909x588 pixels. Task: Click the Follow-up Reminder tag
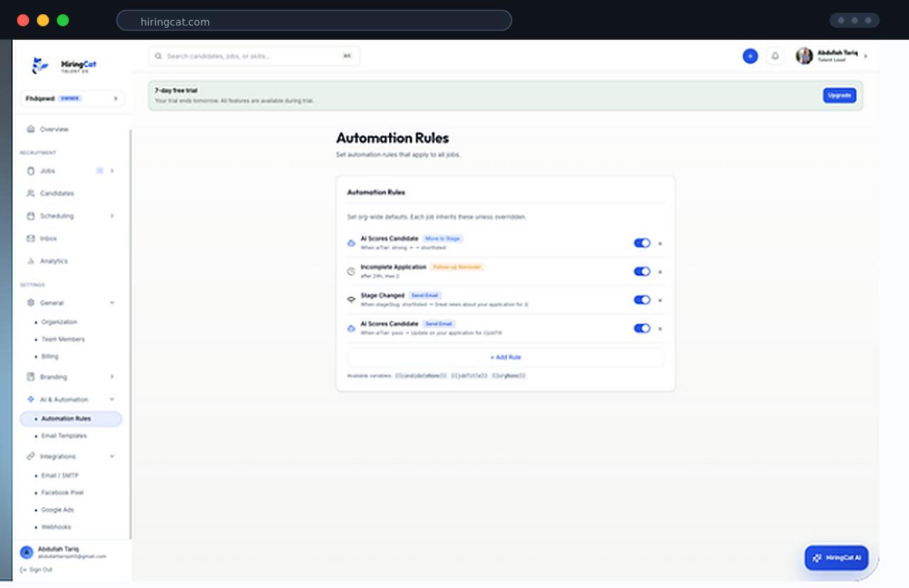coord(457,267)
